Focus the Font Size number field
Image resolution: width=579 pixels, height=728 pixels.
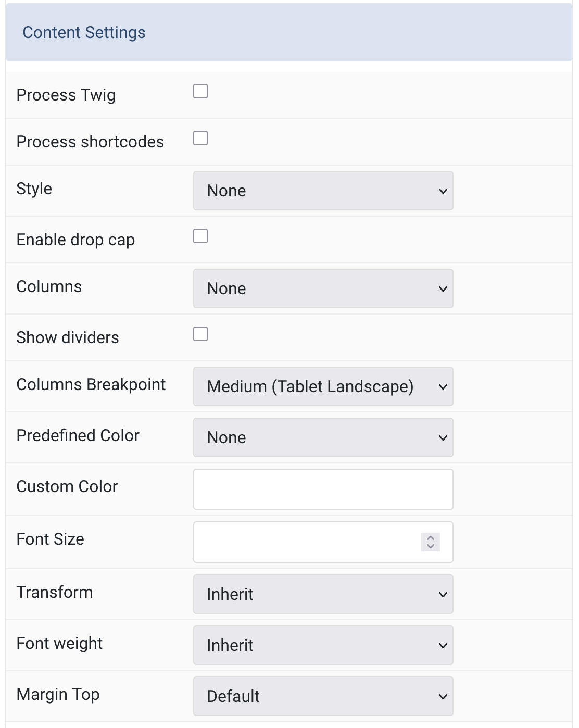[x=307, y=542]
